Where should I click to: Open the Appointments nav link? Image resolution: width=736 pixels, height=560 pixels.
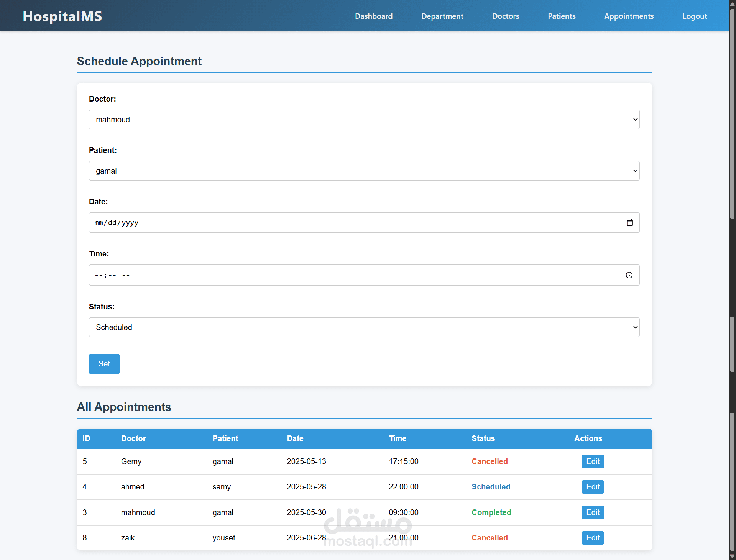(629, 16)
